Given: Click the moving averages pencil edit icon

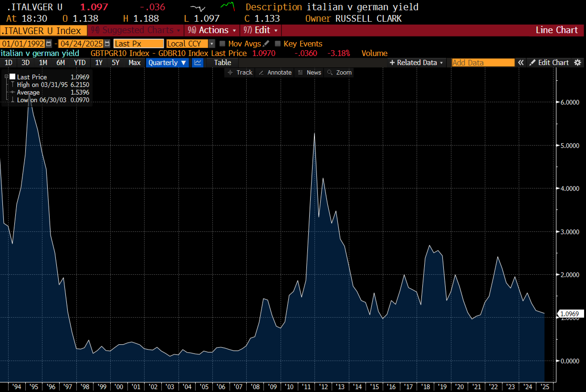Looking at the screenshot, I should click(x=266, y=44).
